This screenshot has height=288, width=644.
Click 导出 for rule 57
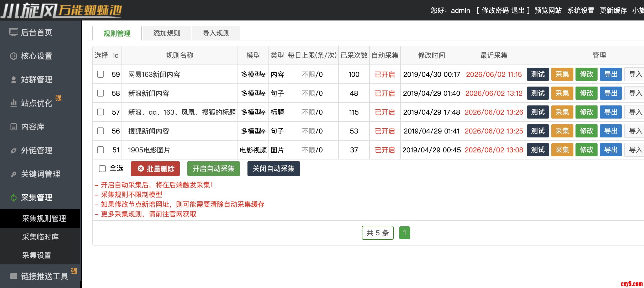pyautogui.click(x=611, y=112)
